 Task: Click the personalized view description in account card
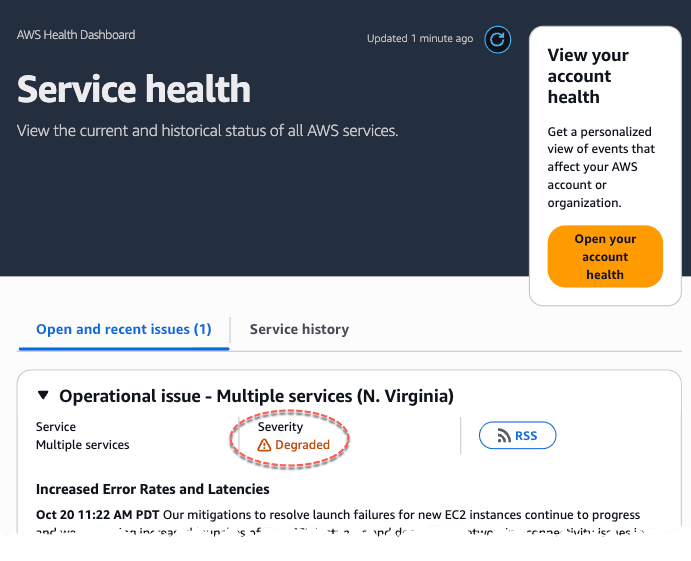[x=599, y=167]
